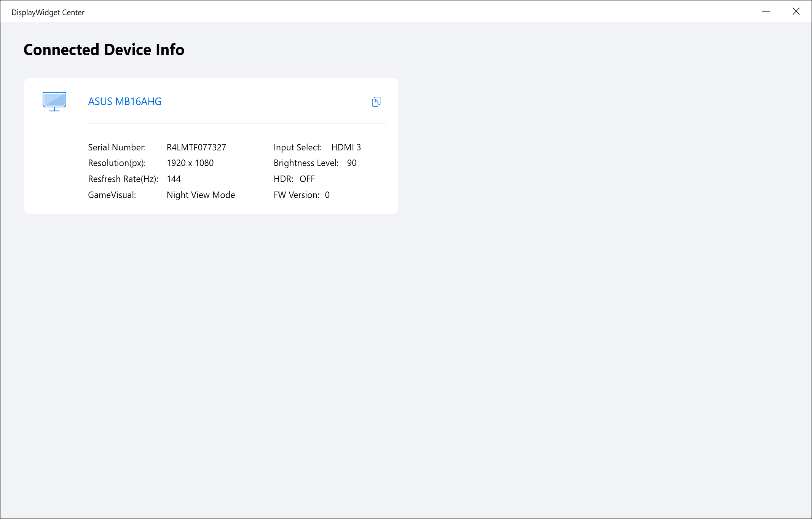Click the blue monitor icon
The height and width of the screenshot is (519, 812).
[54, 101]
